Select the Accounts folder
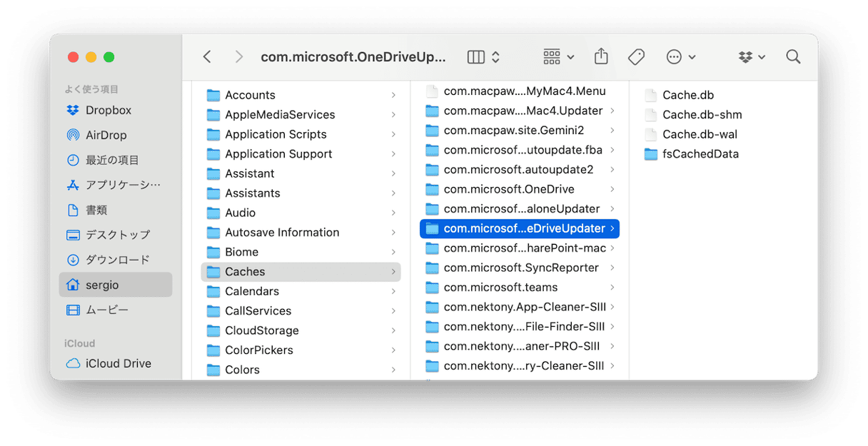Viewport: 868px width, 446px height. point(250,94)
